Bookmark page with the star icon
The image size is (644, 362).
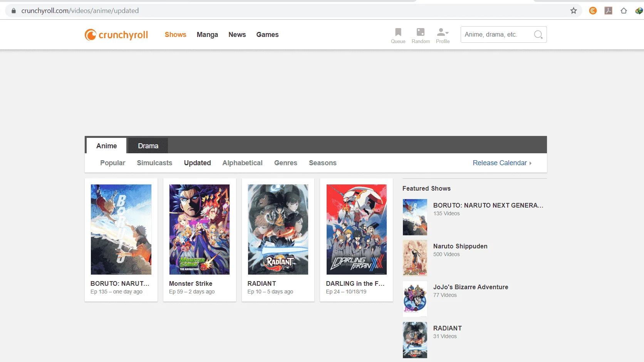click(574, 11)
